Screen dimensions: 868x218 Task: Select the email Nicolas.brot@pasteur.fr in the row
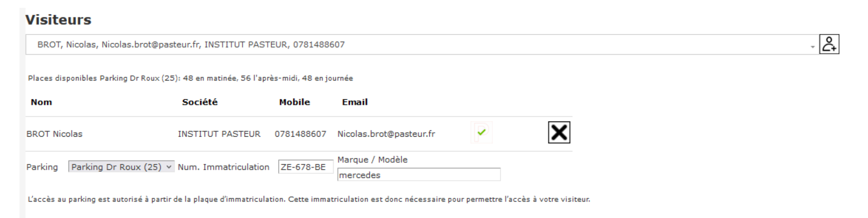pyautogui.click(x=386, y=134)
